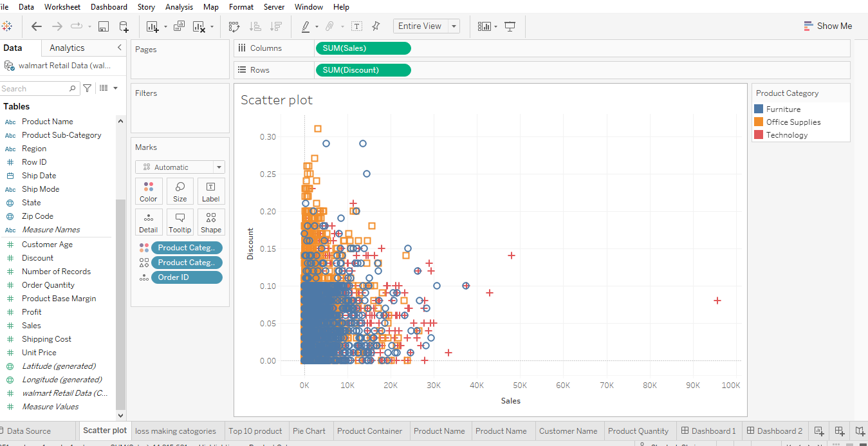Select the Tooltip shelf in the Marks card

coord(180,222)
